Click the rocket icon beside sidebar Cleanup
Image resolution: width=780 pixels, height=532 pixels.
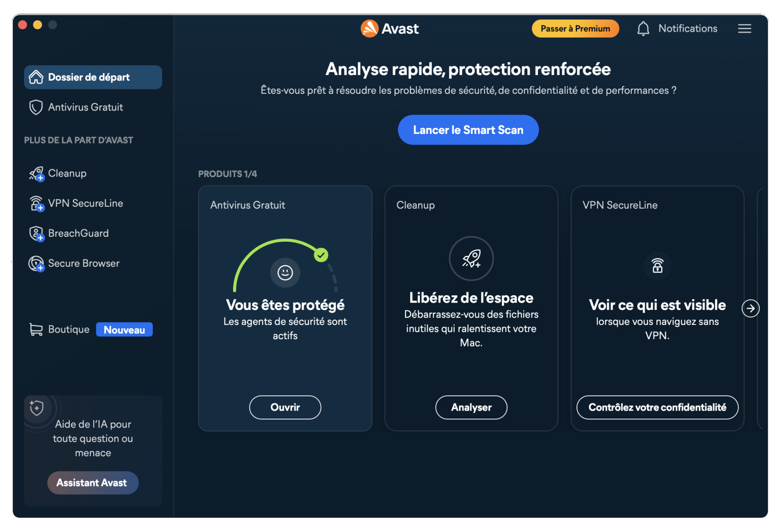[x=37, y=174]
